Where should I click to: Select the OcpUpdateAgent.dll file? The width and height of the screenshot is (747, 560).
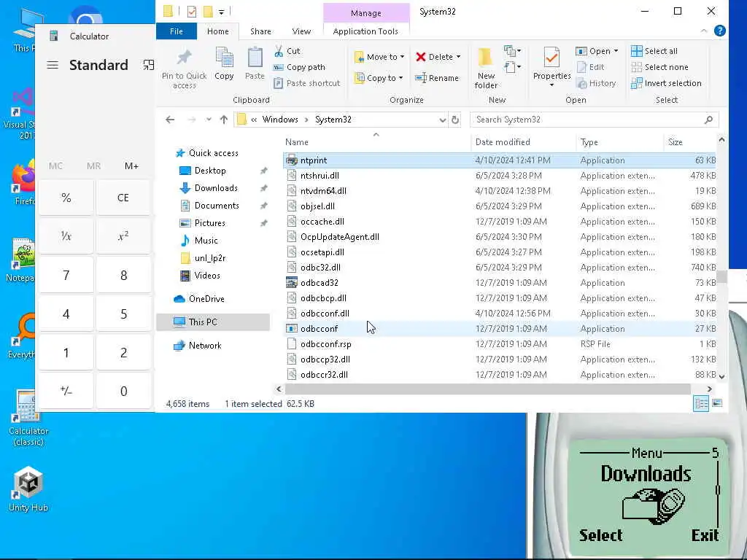click(500, 237)
